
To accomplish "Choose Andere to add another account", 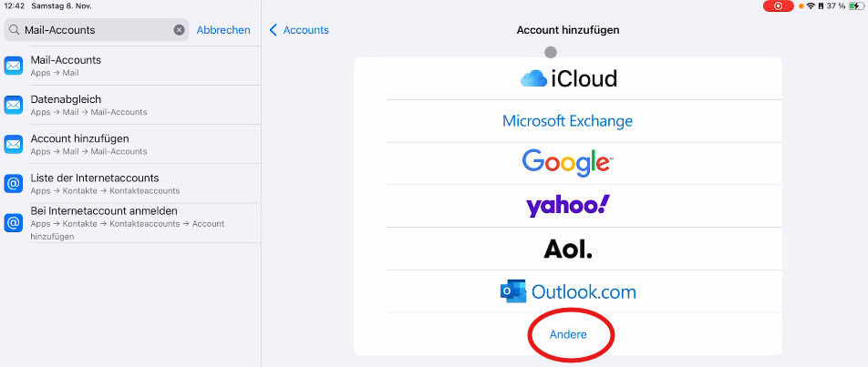I will [x=568, y=334].
